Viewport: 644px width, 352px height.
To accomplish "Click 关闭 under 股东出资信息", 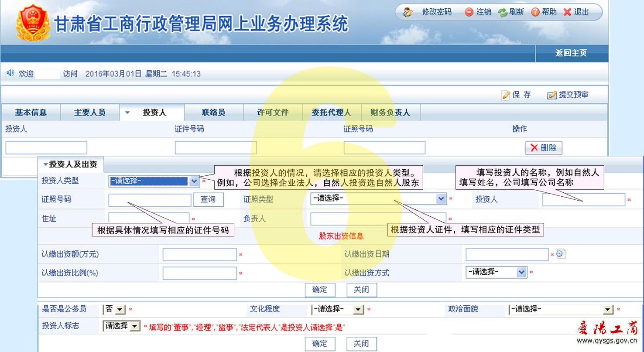I will click(361, 290).
